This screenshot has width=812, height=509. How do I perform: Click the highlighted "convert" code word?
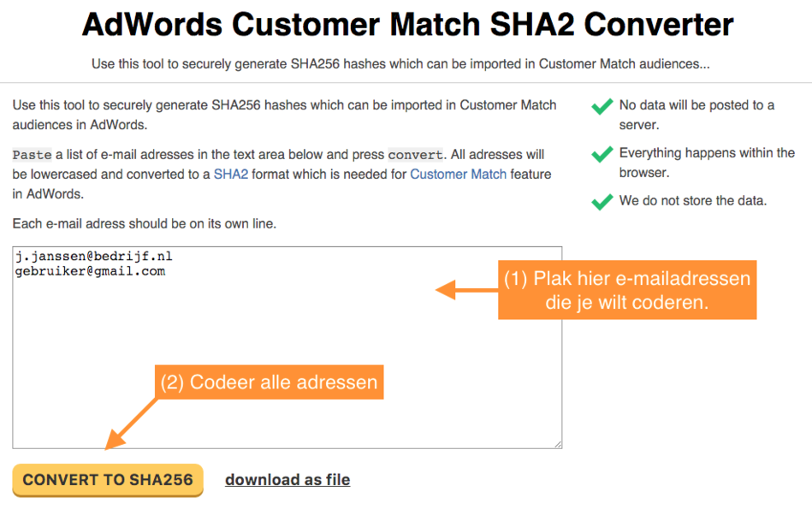[415, 155]
